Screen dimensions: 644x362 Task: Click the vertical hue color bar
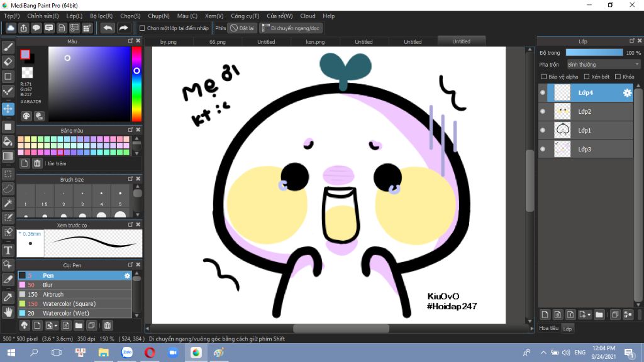coord(136,84)
